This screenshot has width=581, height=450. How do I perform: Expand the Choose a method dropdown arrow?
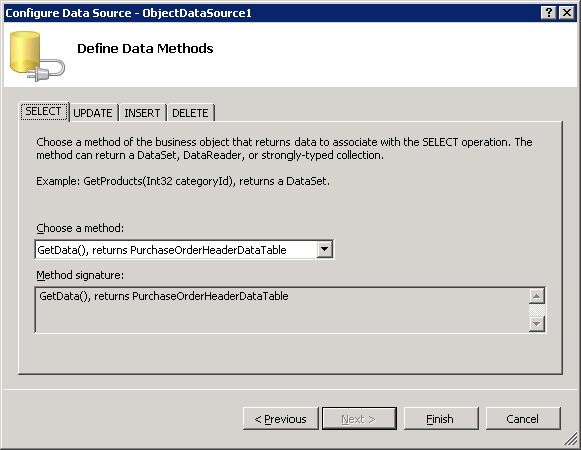coord(325,249)
